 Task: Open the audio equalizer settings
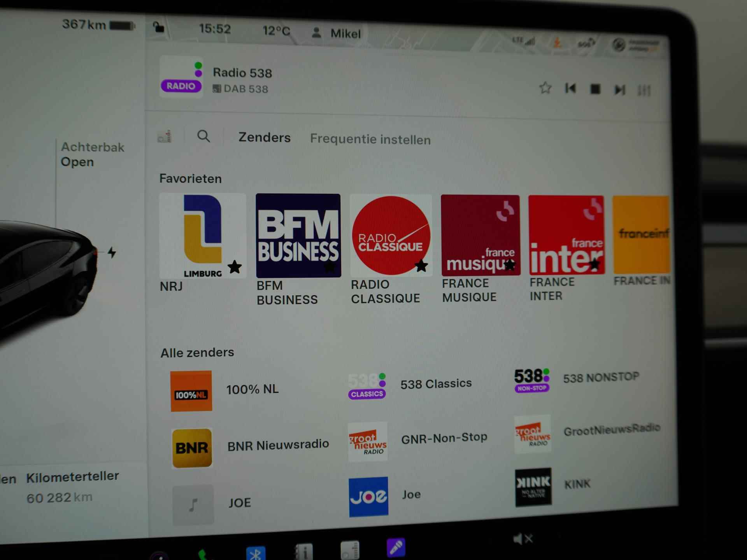point(644,91)
